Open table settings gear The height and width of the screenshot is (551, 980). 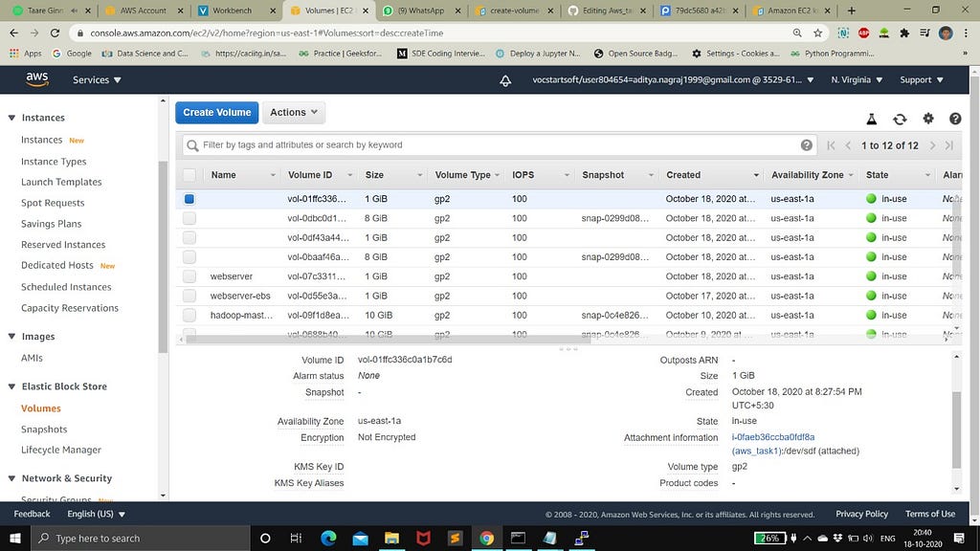point(928,118)
